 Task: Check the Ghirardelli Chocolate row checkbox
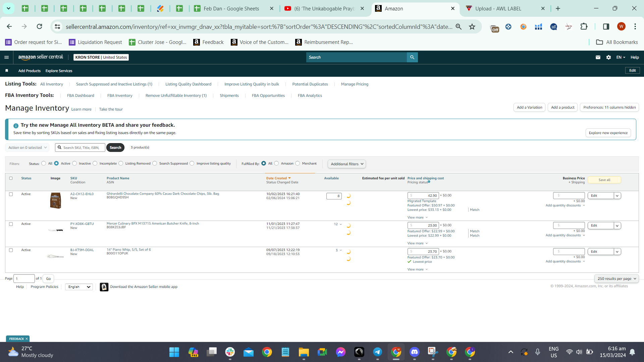(x=11, y=194)
